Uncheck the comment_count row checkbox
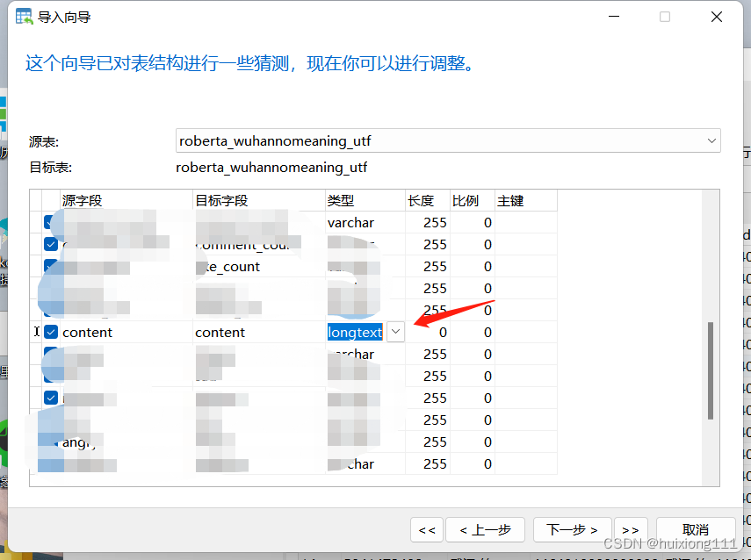This screenshot has width=751, height=560. point(50,244)
